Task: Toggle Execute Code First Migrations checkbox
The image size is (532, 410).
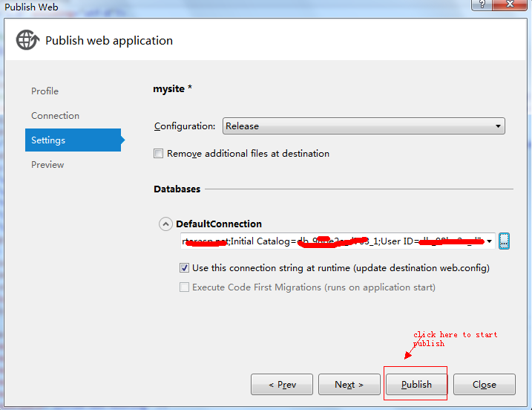Action: click(184, 287)
